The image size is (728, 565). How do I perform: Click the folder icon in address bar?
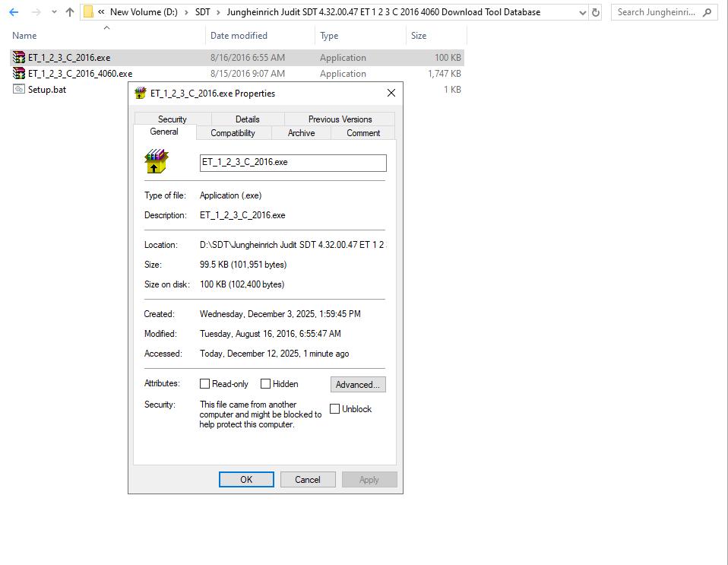88,12
